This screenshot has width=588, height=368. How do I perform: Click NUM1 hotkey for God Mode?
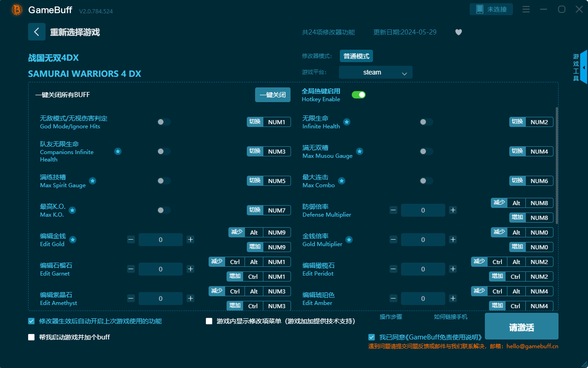click(277, 122)
